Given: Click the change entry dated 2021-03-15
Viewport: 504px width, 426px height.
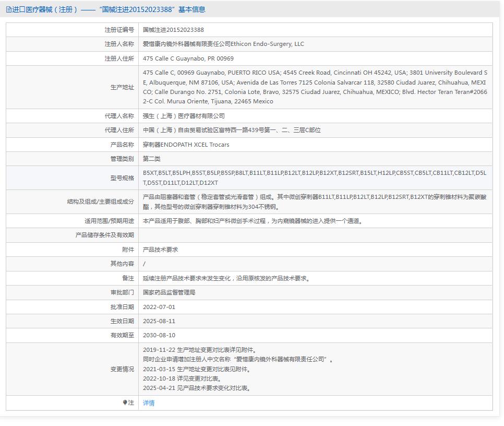Looking at the screenshot, I should tap(197, 369).
